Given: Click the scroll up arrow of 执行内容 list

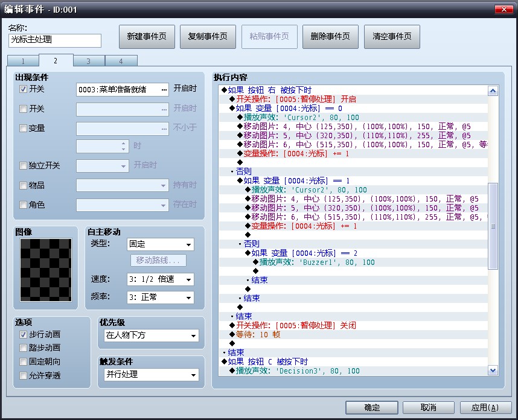Looking at the screenshot, I should point(493,91).
